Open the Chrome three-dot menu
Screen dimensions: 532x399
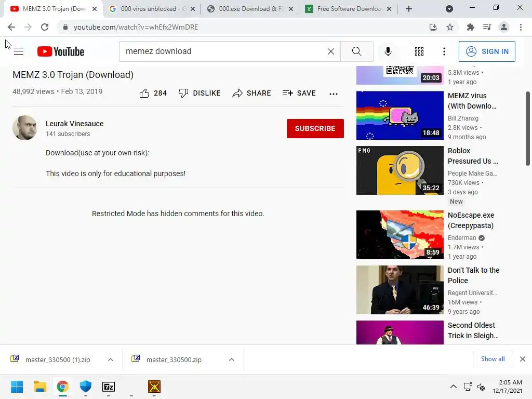(521, 27)
